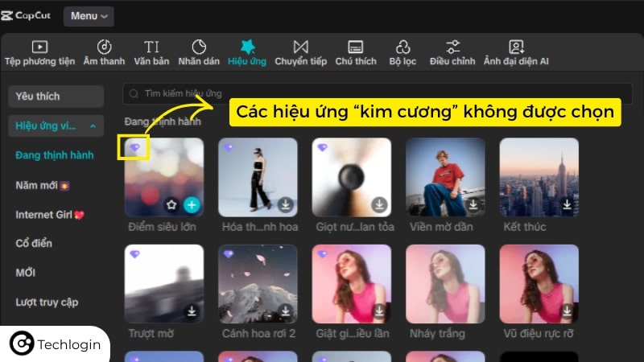Image resolution: width=644 pixels, height=362 pixels.
Task: Open the Chú thích captions panel
Action: click(355, 52)
